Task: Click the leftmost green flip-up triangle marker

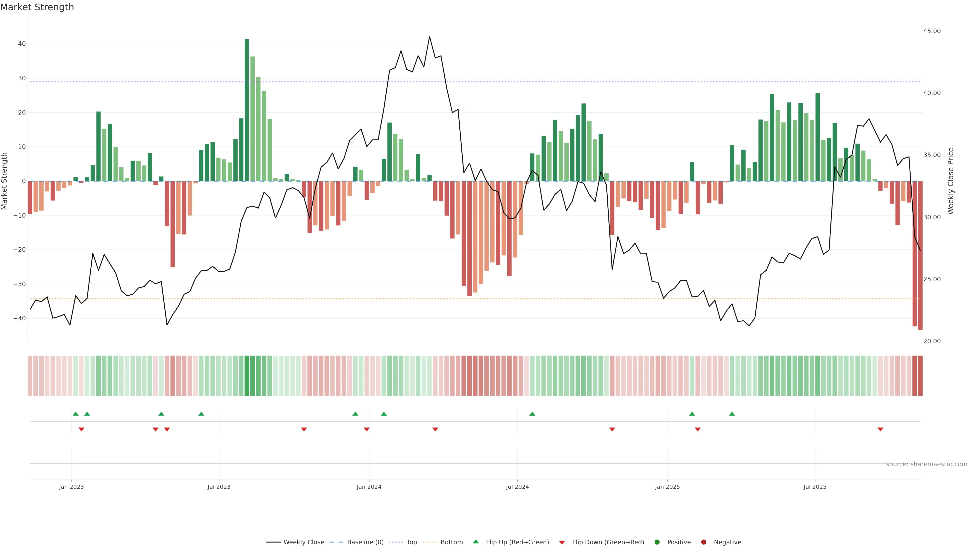Action: tap(76, 414)
